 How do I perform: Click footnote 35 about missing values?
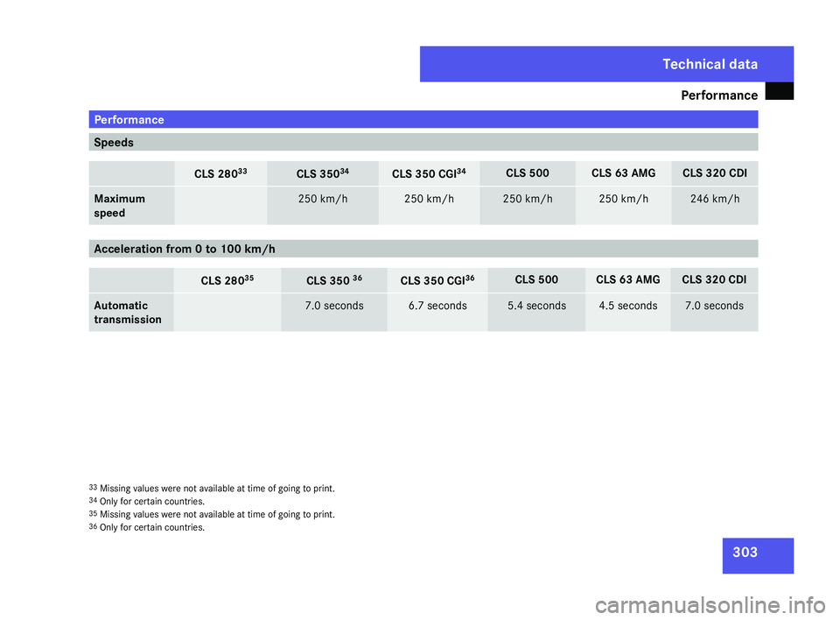point(212,514)
